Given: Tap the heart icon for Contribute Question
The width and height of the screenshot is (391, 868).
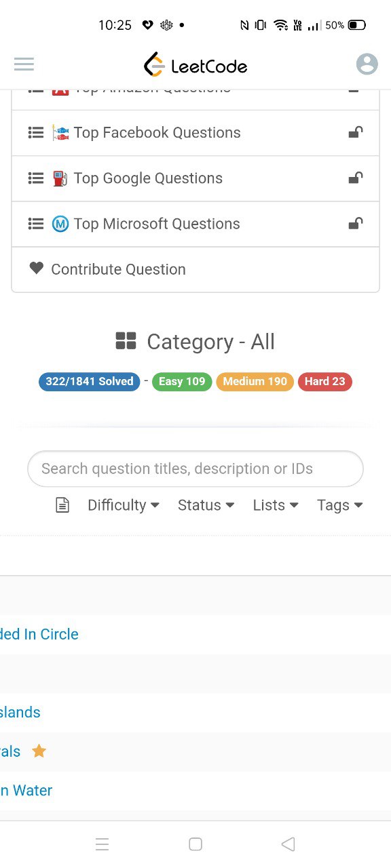Looking at the screenshot, I should 37,269.
